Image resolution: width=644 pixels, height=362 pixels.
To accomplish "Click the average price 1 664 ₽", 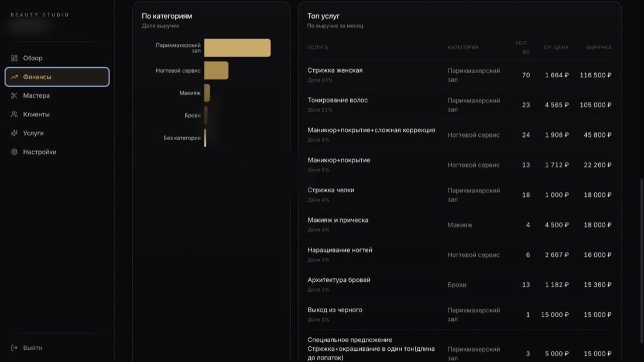I will (557, 75).
